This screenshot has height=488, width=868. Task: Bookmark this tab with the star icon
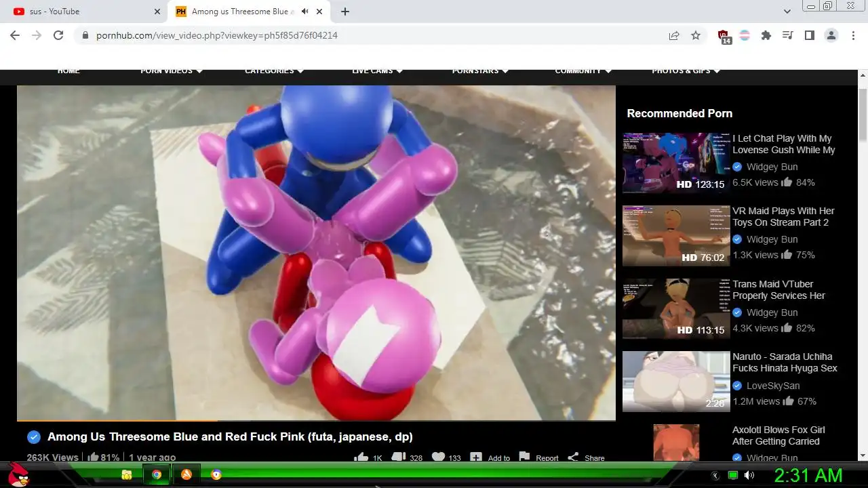[696, 35]
